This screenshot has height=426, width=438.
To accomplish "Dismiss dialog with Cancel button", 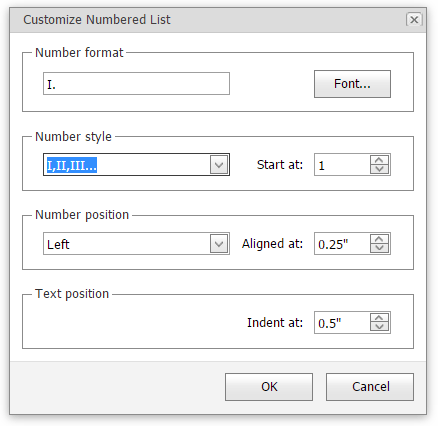I will pyautogui.click(x=370, y=387).
